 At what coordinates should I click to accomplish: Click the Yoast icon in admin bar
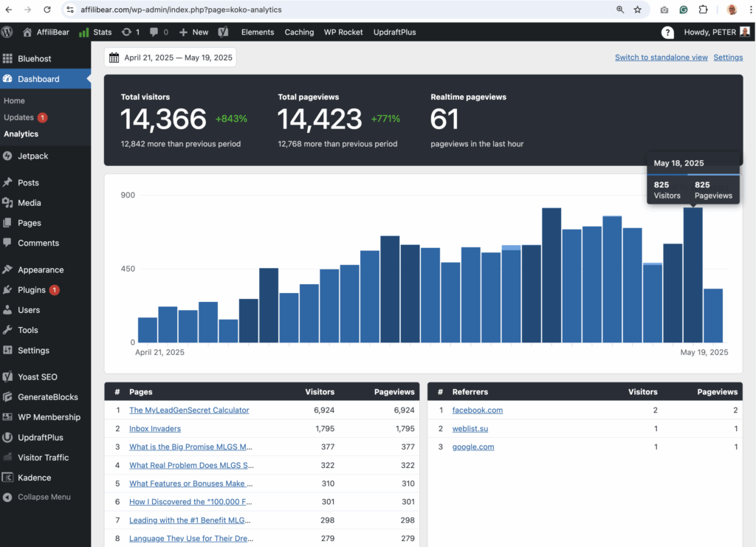pos(223,32)
